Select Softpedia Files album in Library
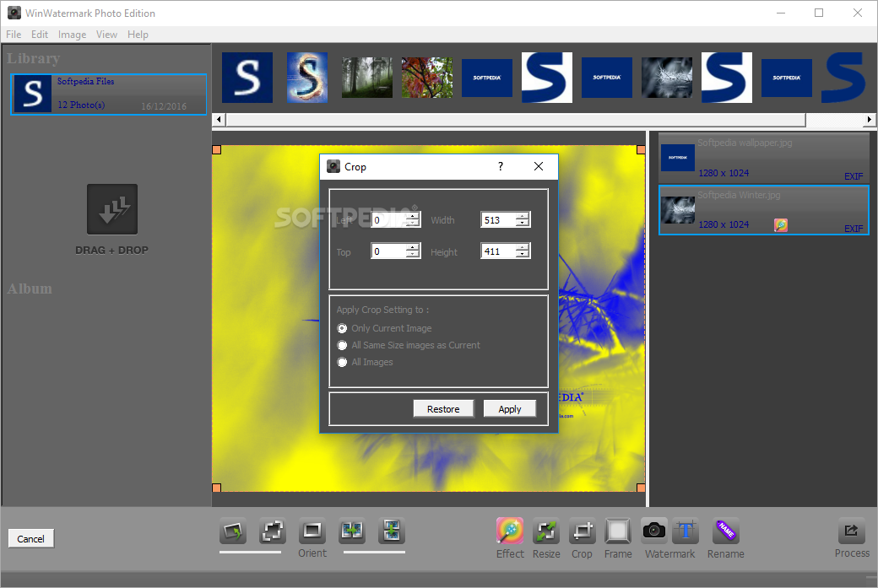This screenshot has width=878, height=588. tap(109, 94)
